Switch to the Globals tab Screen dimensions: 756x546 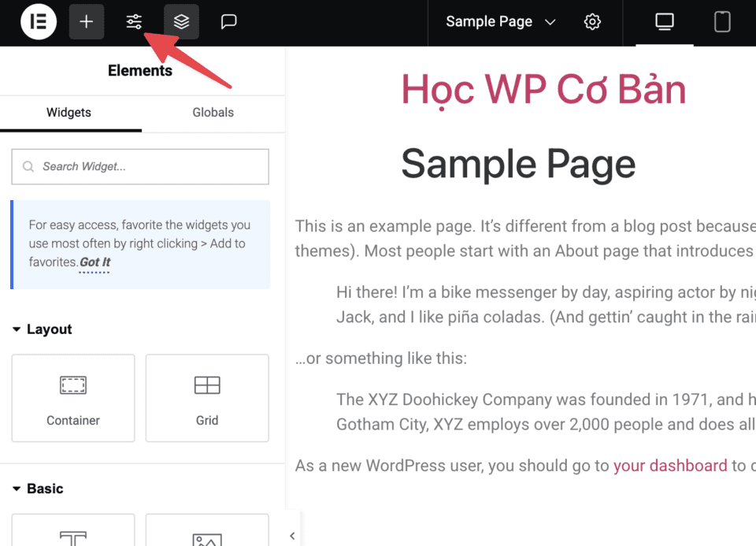pyautogui.click(x=213, y=113)
